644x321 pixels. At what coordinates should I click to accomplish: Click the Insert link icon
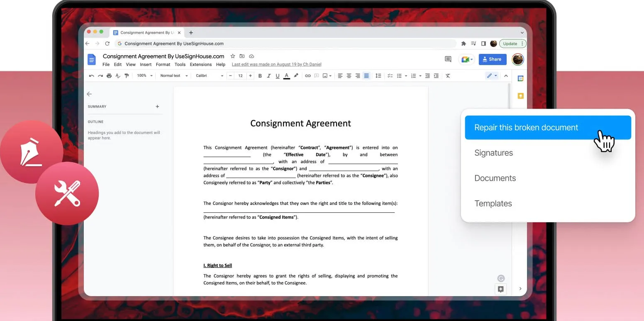click(307, 76)
